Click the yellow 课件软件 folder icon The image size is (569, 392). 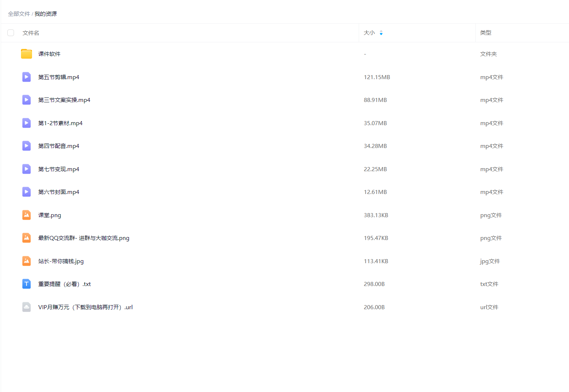coord(27,54)
